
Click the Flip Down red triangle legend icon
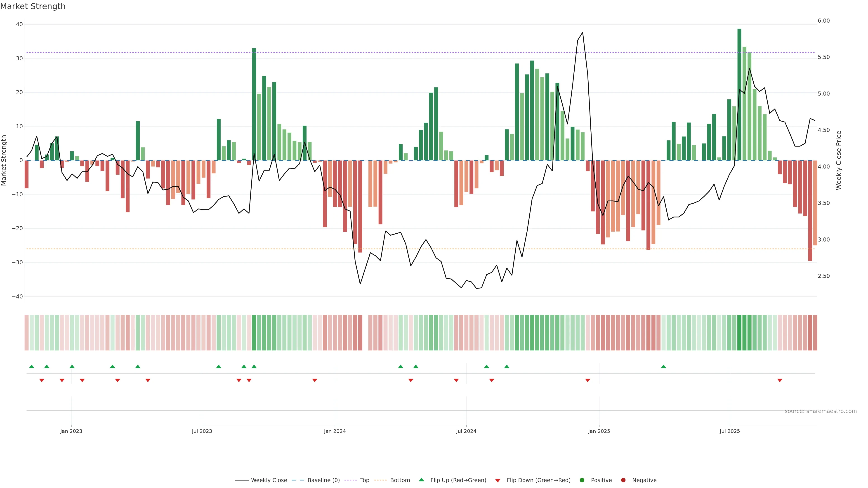pos(498,481)
